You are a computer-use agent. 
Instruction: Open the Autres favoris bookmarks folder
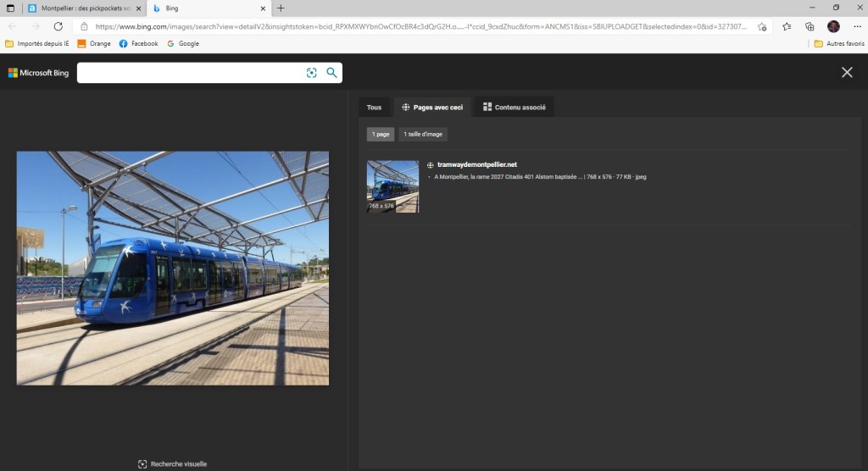pyautogui.click(x=838, y=43)
